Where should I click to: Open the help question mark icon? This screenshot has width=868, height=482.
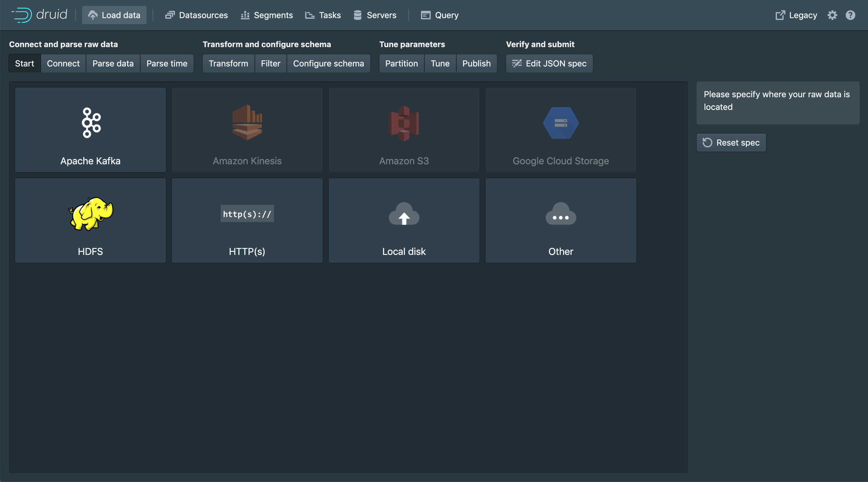tap(850, 15)
